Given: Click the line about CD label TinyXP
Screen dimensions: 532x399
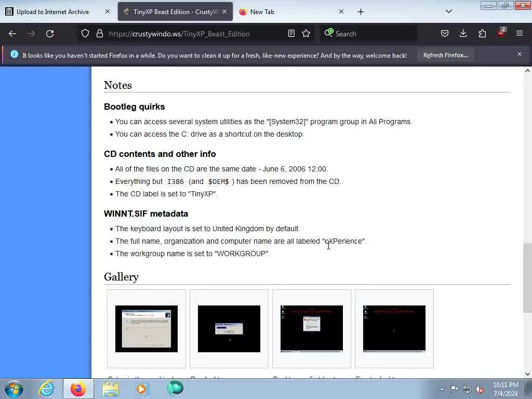Looking at the screenshot, I should pos(166,194).
